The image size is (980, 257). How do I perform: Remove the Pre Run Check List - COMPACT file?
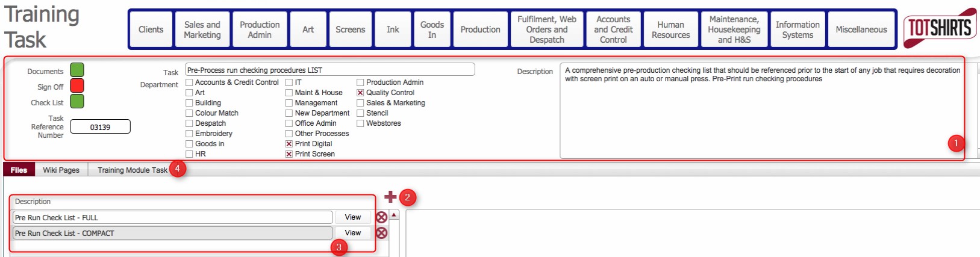381,233
